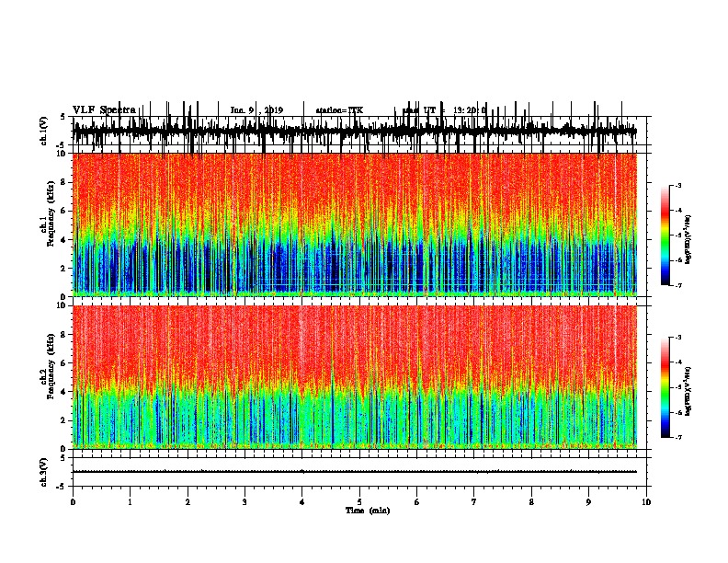The image size is (728, 563).
Task: Click the time axis tick label "10"
Action: click(646, 502)
